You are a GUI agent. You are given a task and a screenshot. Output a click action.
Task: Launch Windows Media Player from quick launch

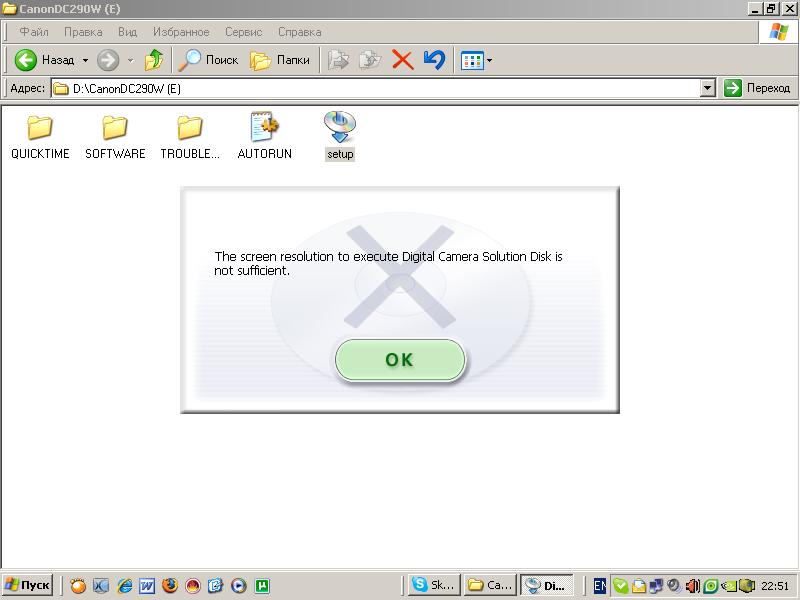pos(238,586)
